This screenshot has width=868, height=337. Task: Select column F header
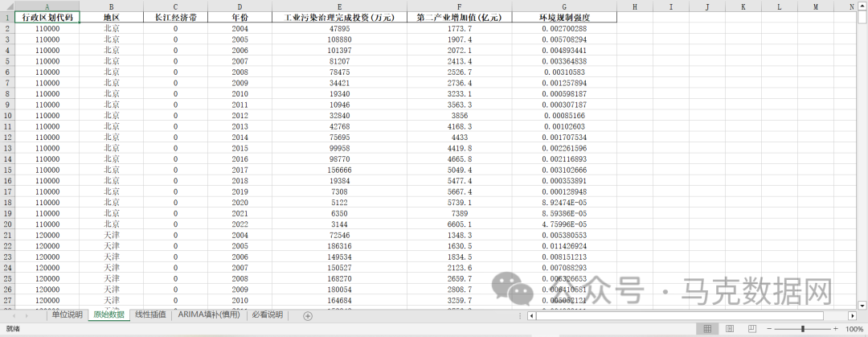(460, 6)
